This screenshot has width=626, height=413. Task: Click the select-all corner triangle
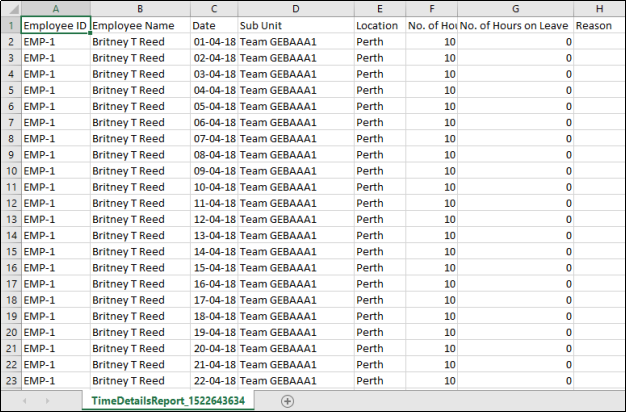11,9
